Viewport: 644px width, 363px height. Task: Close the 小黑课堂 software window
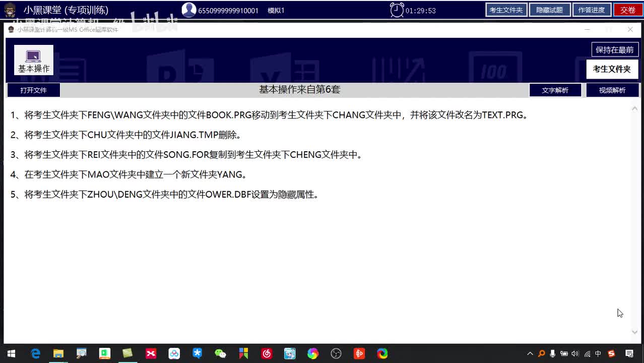630,29
